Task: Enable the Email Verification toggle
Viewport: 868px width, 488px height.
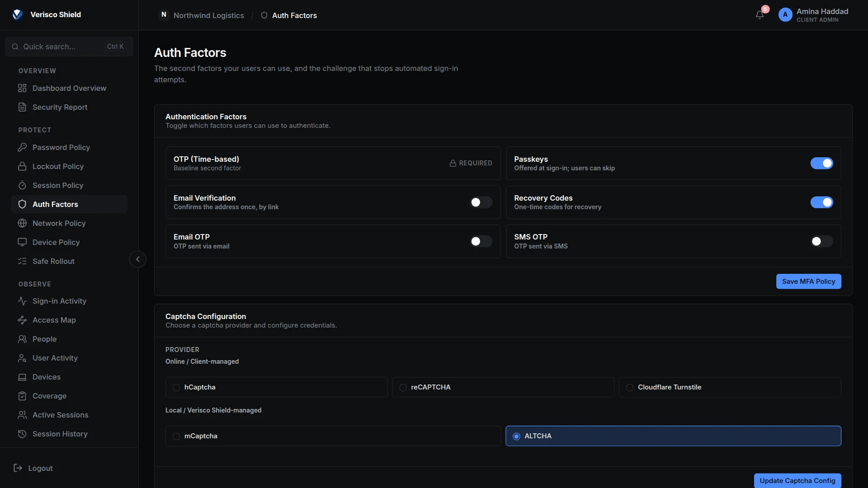Action: tap(481, 202)
